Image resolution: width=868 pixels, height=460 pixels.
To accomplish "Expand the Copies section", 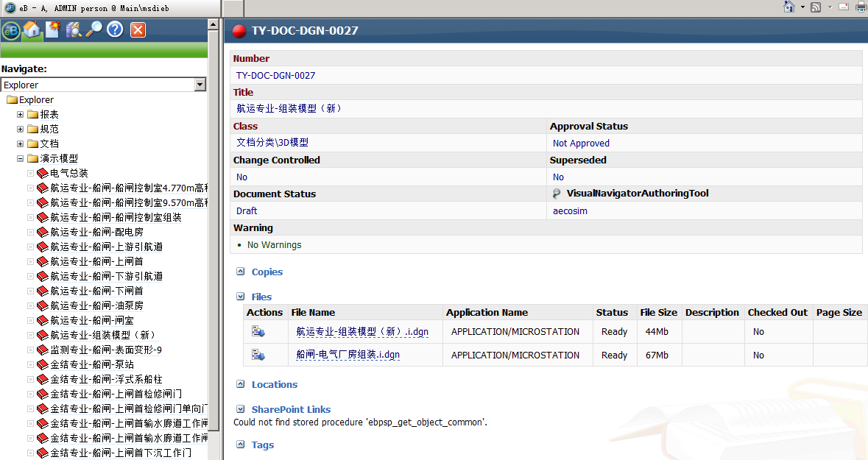I will pos(241,272).
